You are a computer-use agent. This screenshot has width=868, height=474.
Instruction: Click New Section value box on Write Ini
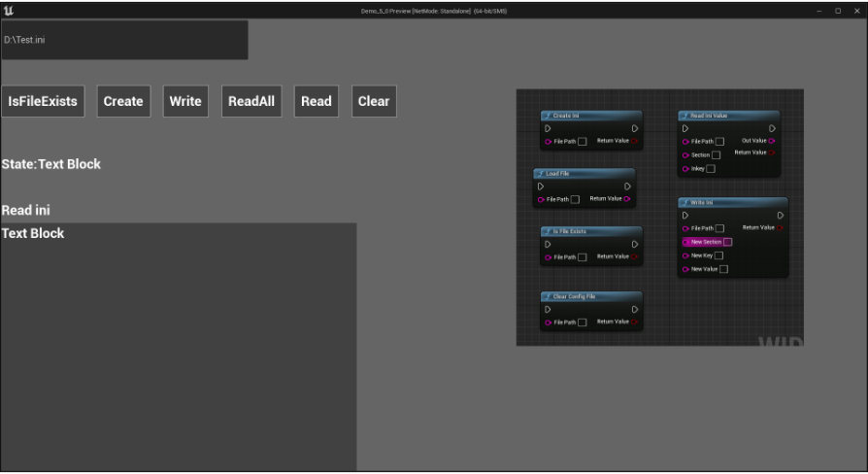(728, 242)
